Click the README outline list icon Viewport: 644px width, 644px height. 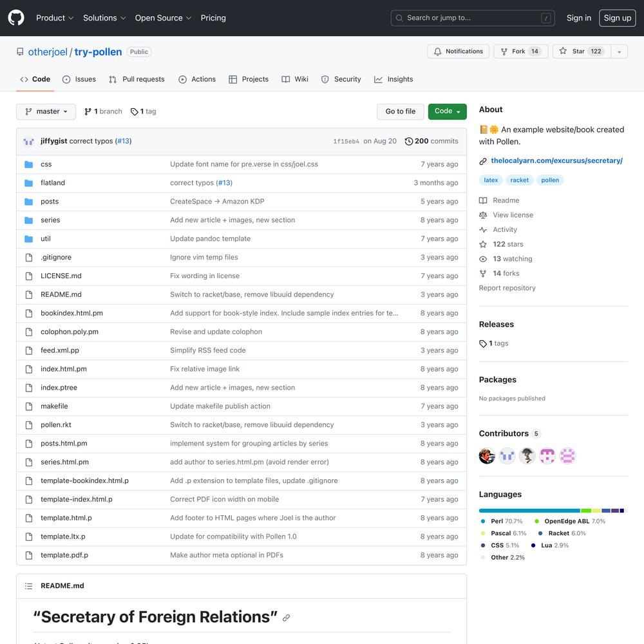28,585
